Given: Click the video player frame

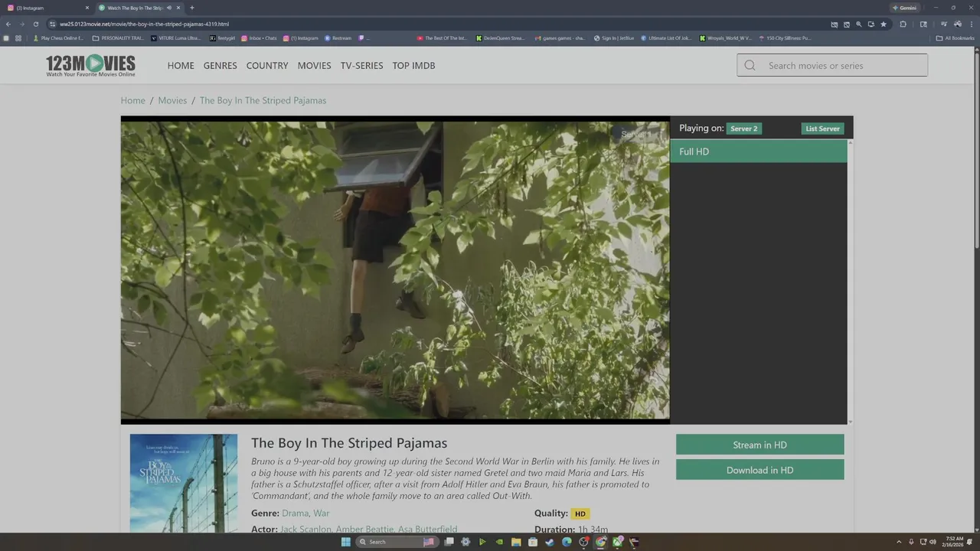Looking at the screenshot, I should pyautogui.click(x=395, y=269).
